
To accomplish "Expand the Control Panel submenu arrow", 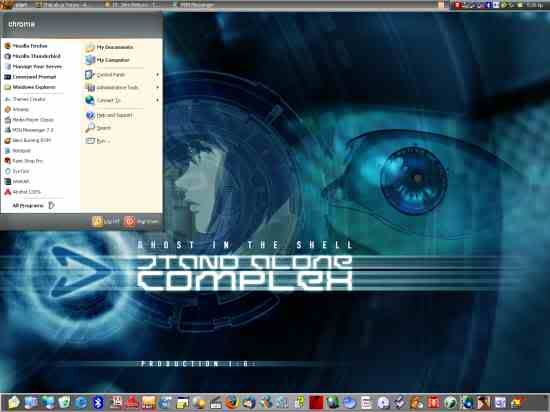I will click(157, 75).
